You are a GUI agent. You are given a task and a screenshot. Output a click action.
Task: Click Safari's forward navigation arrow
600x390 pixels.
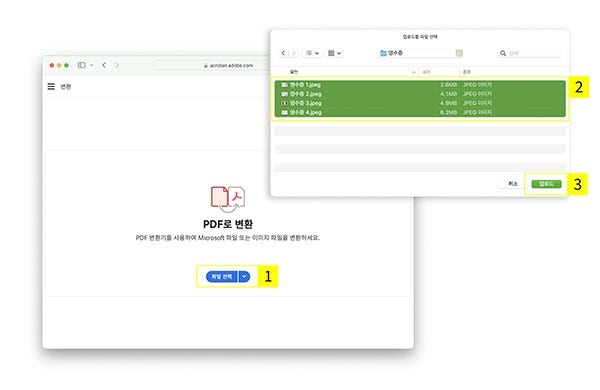[117, 65]
